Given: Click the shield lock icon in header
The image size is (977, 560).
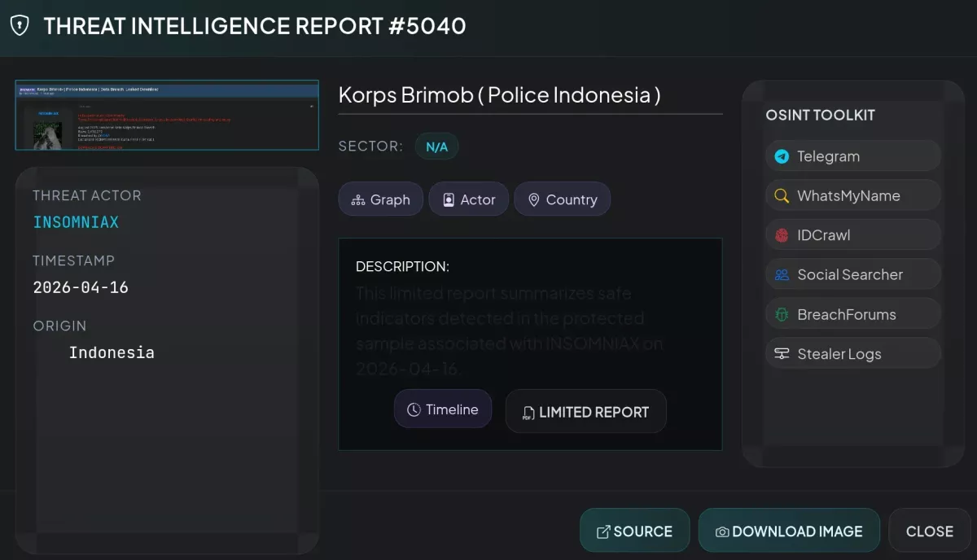Looking at the screenshot, I should (x=20, y=26).
